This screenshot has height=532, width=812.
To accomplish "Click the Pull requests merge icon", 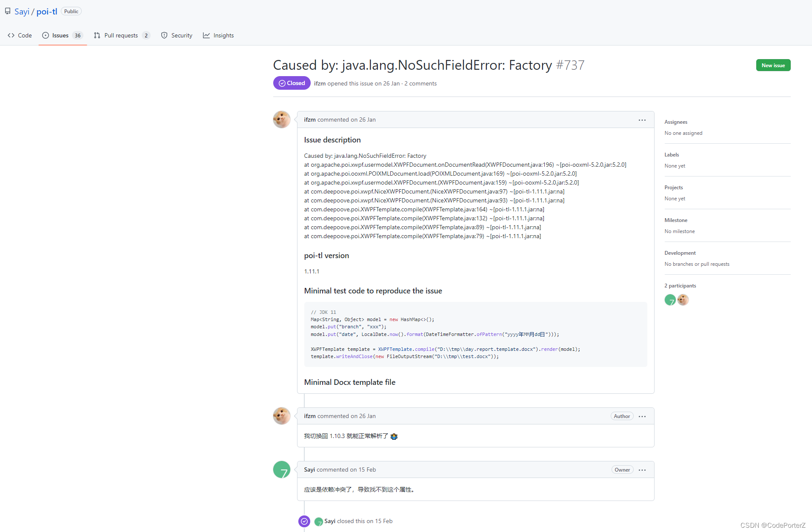I will [x=97, y=35].
